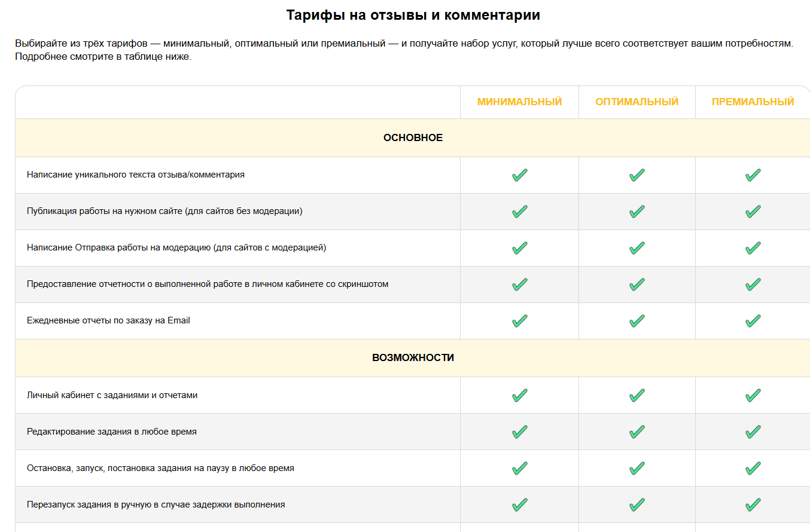Click Минимальный checkmark for manual task restart
The height and width of the screenshot is (532, 810).
click(x=519, y=505)
